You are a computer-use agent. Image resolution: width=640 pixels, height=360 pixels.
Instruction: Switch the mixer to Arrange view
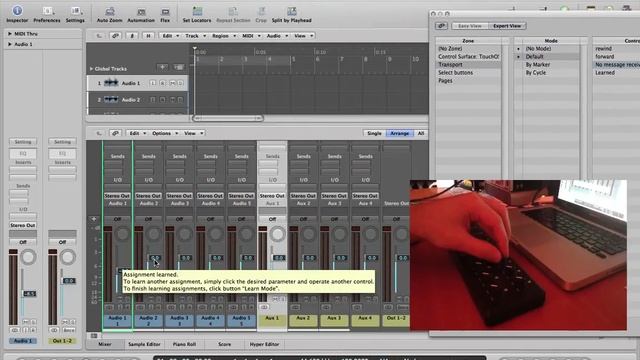click(400, 133)
